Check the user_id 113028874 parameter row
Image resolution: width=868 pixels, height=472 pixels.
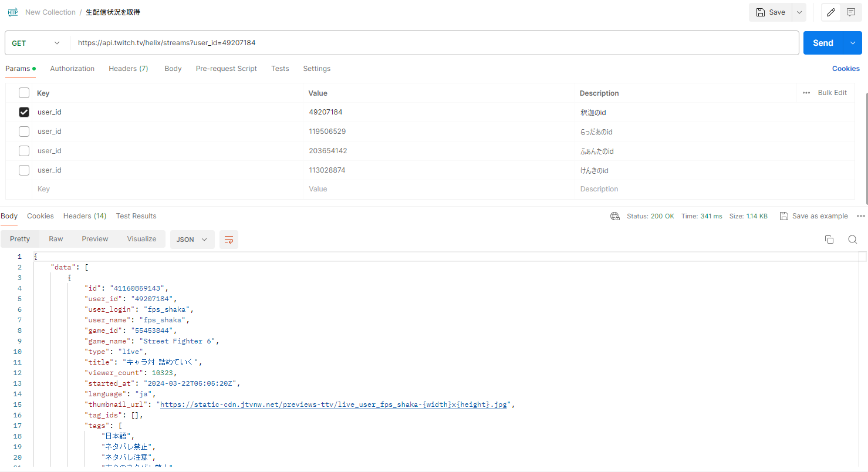(x=24, y=170)
